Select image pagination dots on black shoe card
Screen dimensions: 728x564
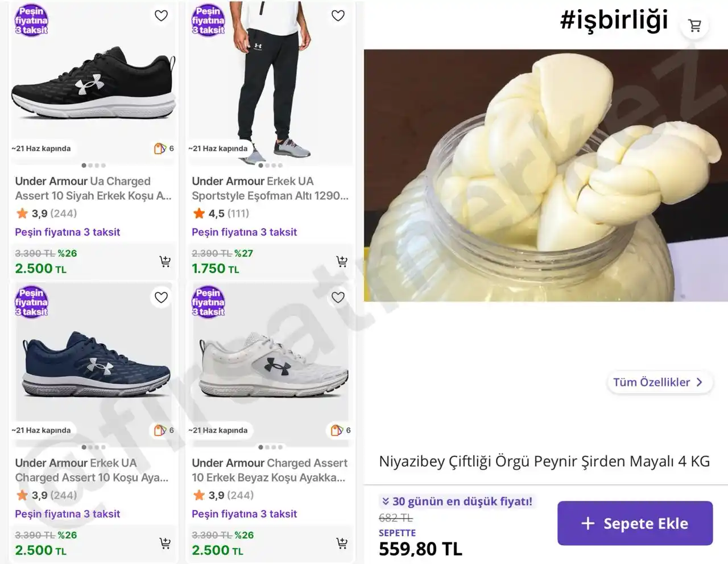pyautogui.click(x=93, y=166)
